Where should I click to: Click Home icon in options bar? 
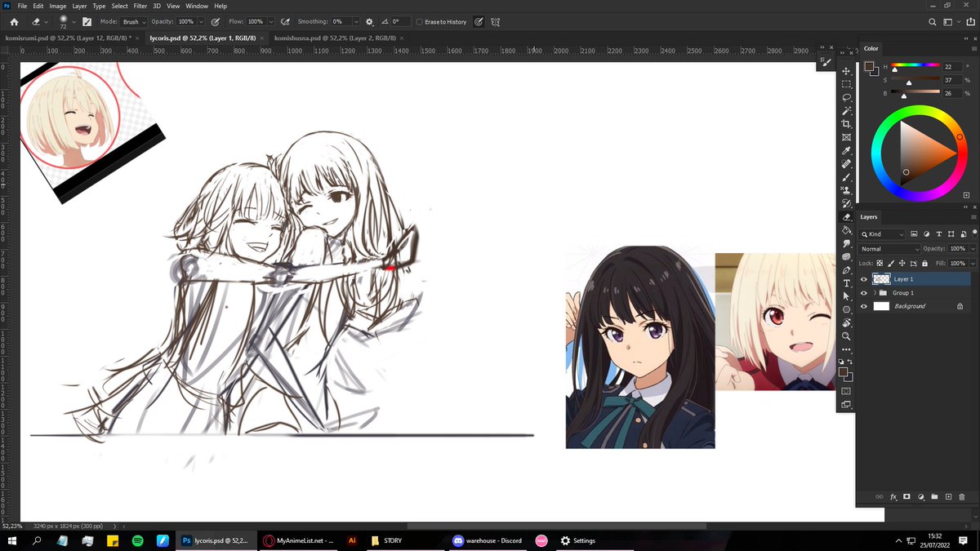pos(14,22)
